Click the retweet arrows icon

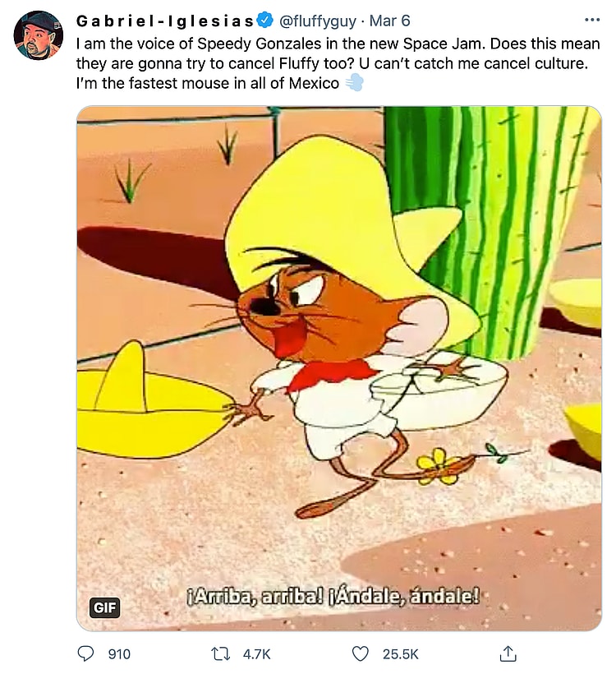(221, 653)
